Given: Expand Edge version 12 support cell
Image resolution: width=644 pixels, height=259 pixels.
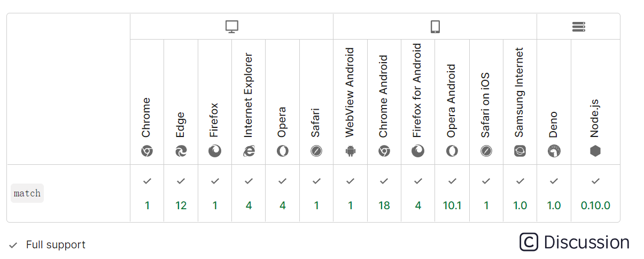Looking at the screenshot, I should coord(181,193).
